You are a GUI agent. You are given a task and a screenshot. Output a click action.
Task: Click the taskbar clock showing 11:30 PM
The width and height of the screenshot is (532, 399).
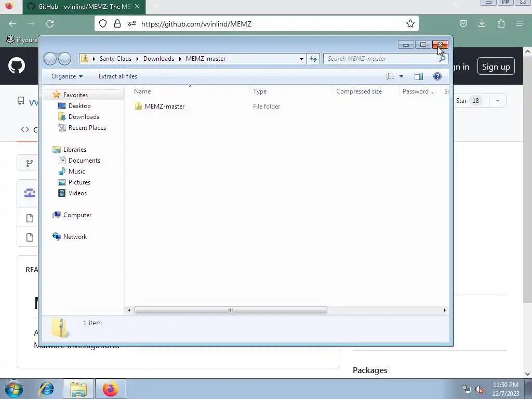click(x=506, y=389)
